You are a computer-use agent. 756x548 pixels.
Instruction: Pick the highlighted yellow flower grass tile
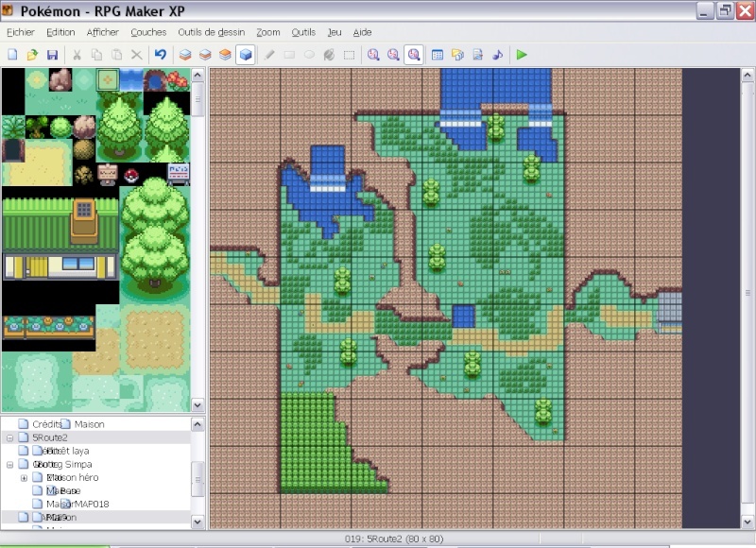click(108, 80)
